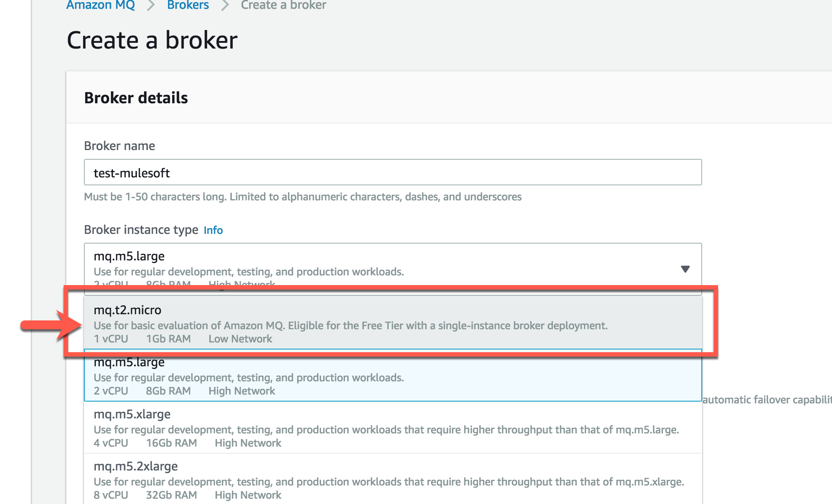Focus the Broker name input containing test-mulesoft
Image resolution: width=832 pixels, height=504 pixels.
392,173
